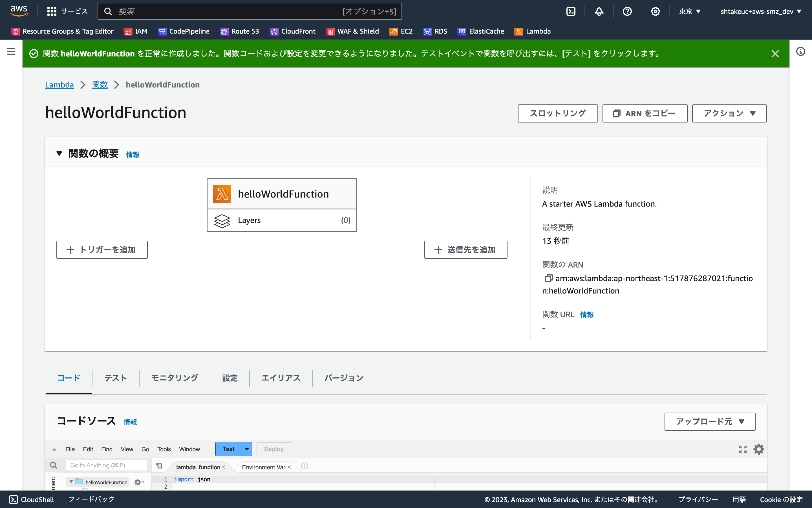Expand the 東京 region dropdown
This screenshot has height=508, width=812.
point(690,11)
